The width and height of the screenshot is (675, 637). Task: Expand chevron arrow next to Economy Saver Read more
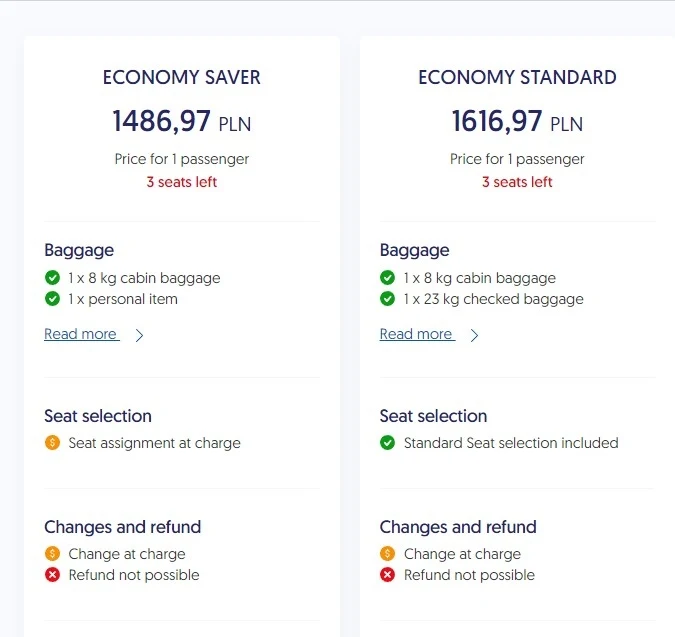click(x=139, y=336)
